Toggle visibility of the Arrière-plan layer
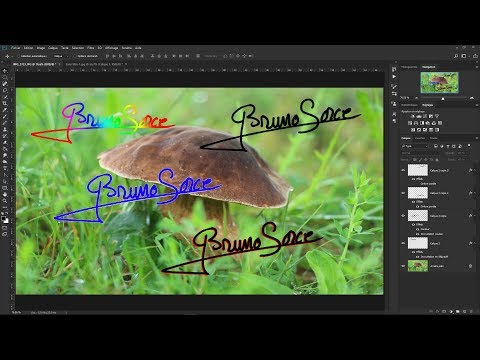 (403, 266)
